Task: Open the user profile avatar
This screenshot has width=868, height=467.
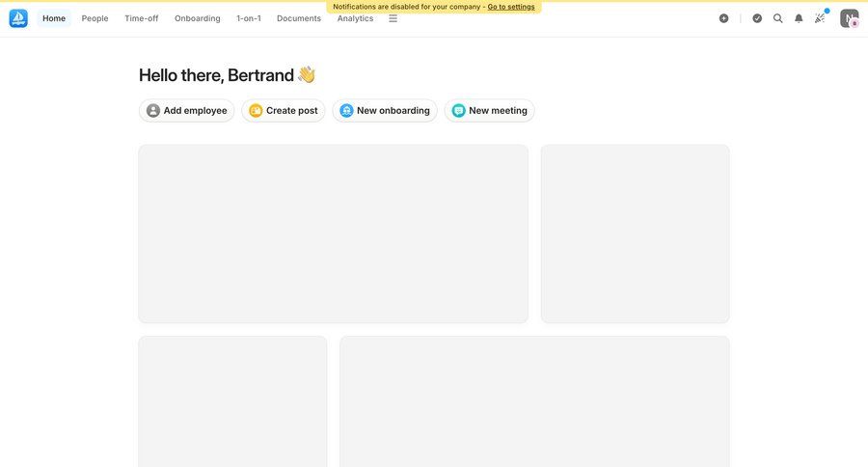Action: tap(849, 18)
